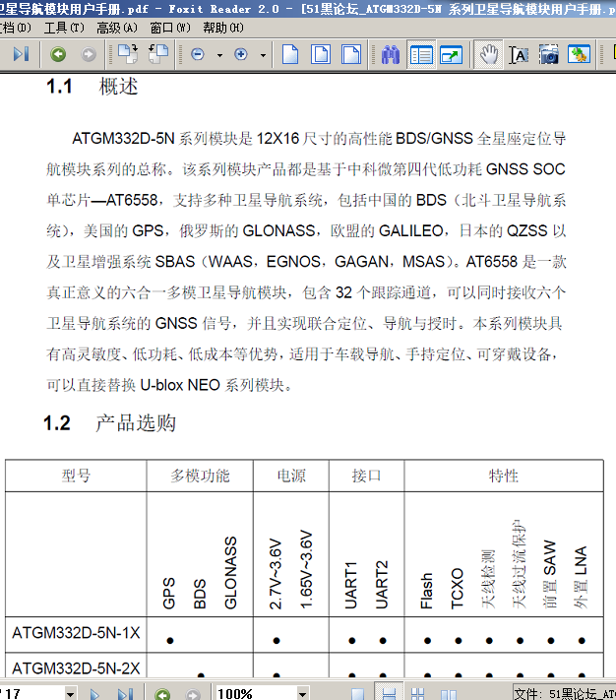The image size is (616, 700).
Task: Click the Flash column label
Action: pos(426,591)
